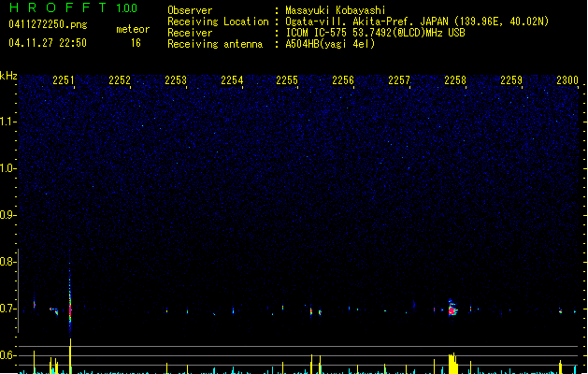Click the A504HB(yagi 4el) antenna text
Viewport: 588px width, 374px height.
click(330, 44)
